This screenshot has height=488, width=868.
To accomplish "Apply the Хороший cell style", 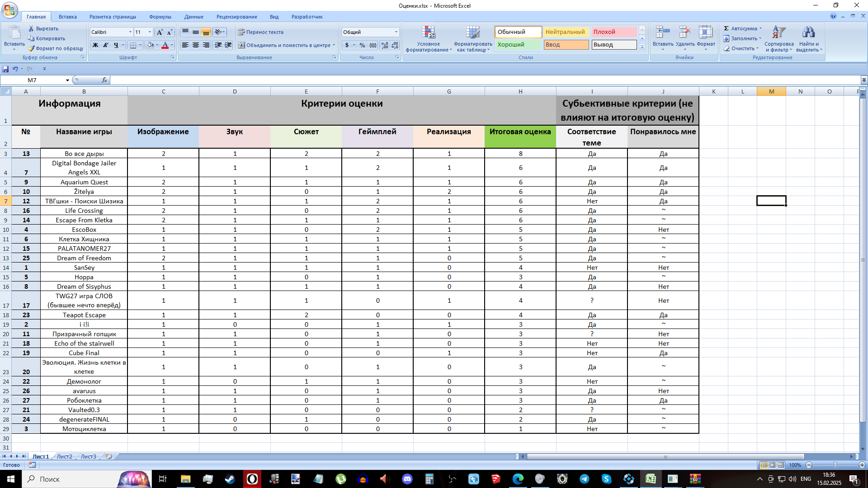I will click(x=518, y=45).
